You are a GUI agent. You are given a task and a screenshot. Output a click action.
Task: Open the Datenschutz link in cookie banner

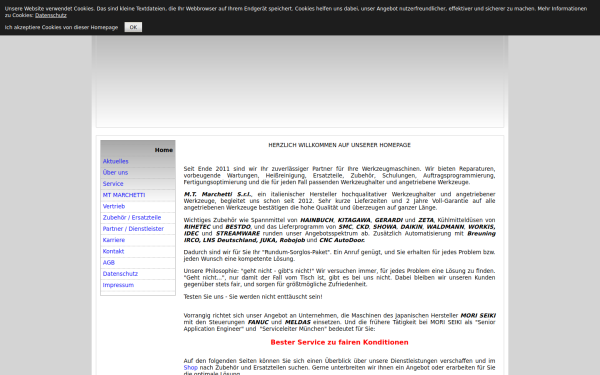click(51, 15)
